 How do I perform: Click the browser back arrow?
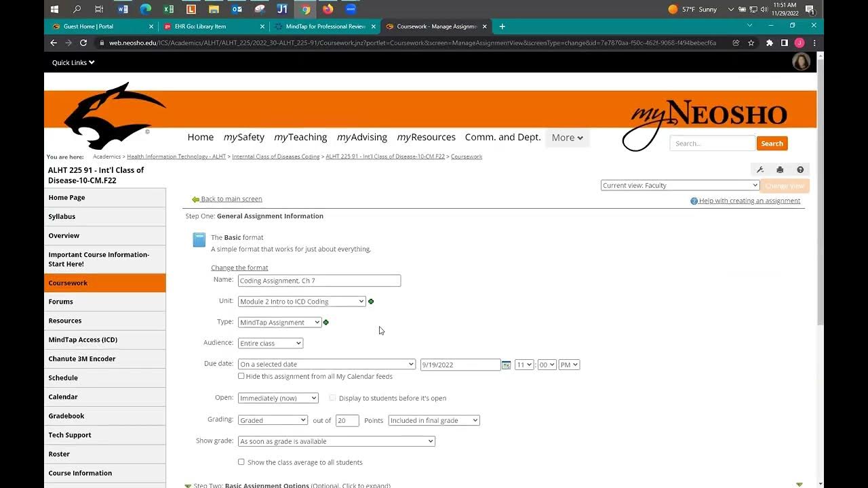[54, 43]
